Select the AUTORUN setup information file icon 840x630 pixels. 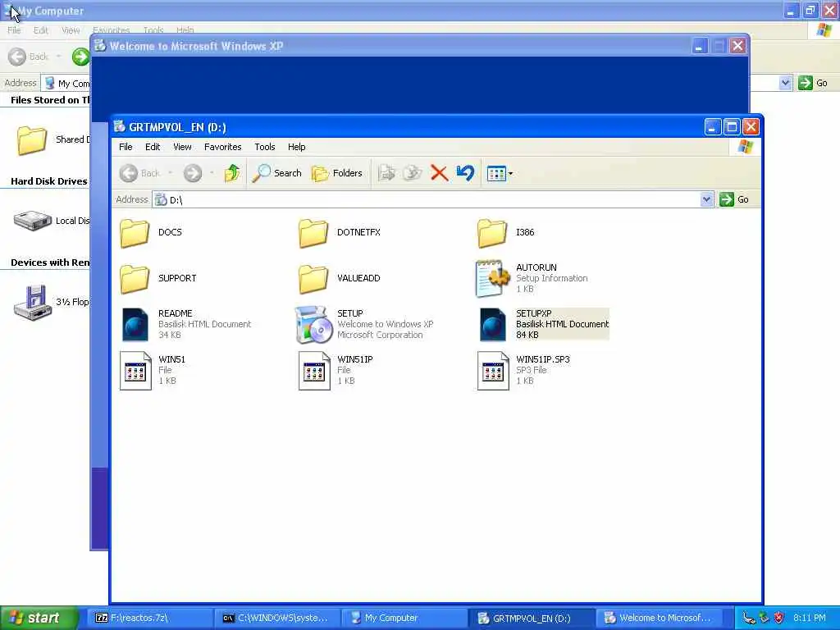492,279
